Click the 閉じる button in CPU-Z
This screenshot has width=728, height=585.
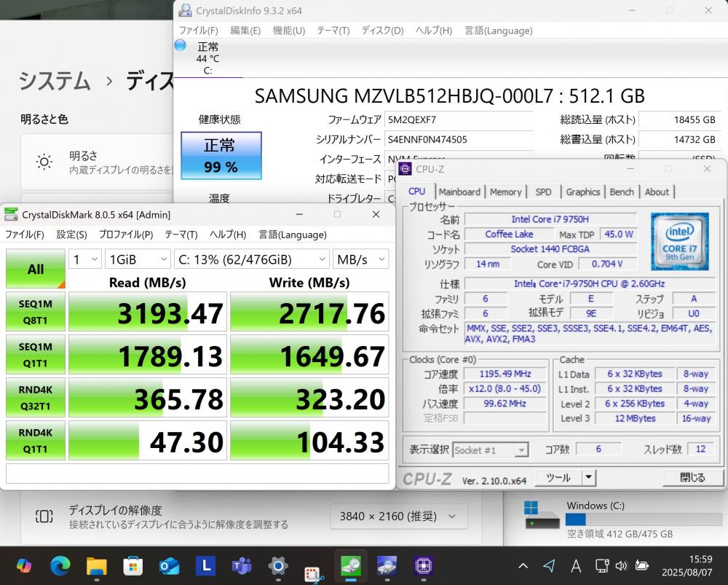[x=692, y=477]
